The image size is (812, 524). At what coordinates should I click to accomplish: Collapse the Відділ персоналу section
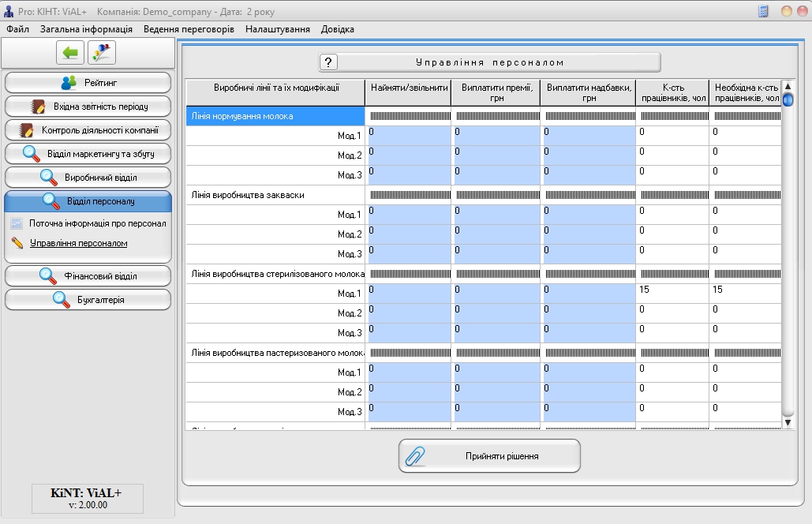(88, 201)
